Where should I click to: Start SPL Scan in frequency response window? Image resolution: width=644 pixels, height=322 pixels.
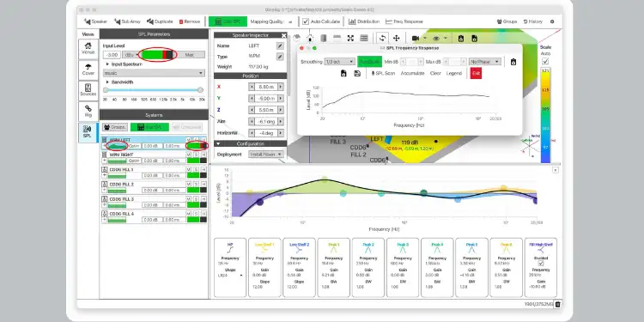[x=383, y=73]
